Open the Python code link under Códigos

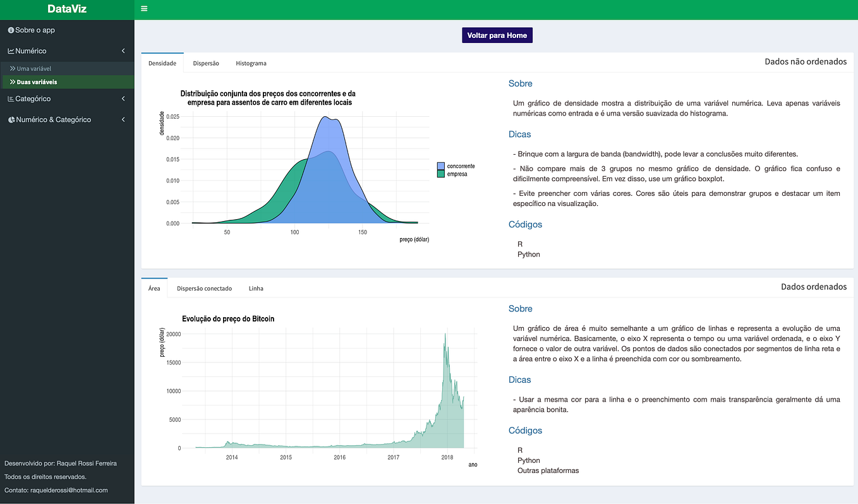tap(529, 254)
